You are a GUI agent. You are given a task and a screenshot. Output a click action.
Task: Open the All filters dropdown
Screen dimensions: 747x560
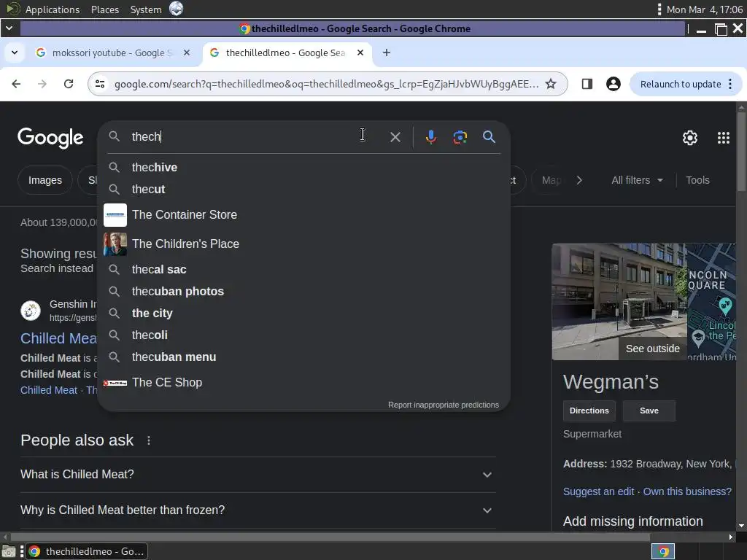637,181
